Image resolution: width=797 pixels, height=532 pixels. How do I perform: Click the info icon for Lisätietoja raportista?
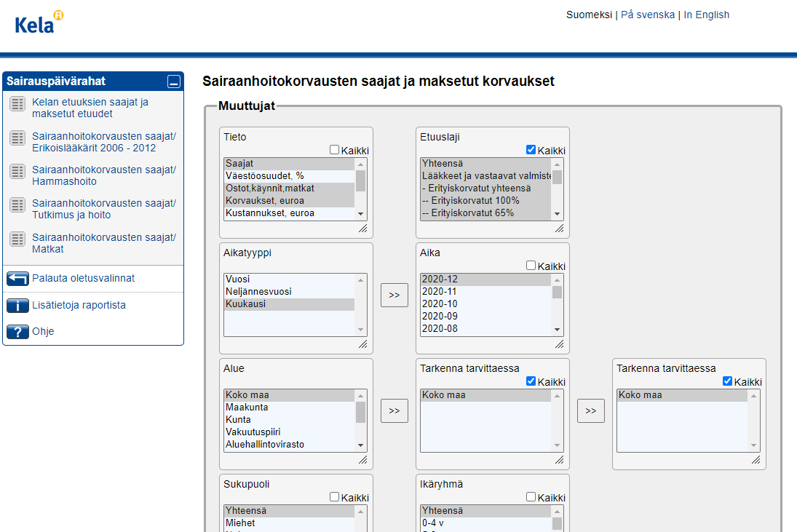click(17, 306)
